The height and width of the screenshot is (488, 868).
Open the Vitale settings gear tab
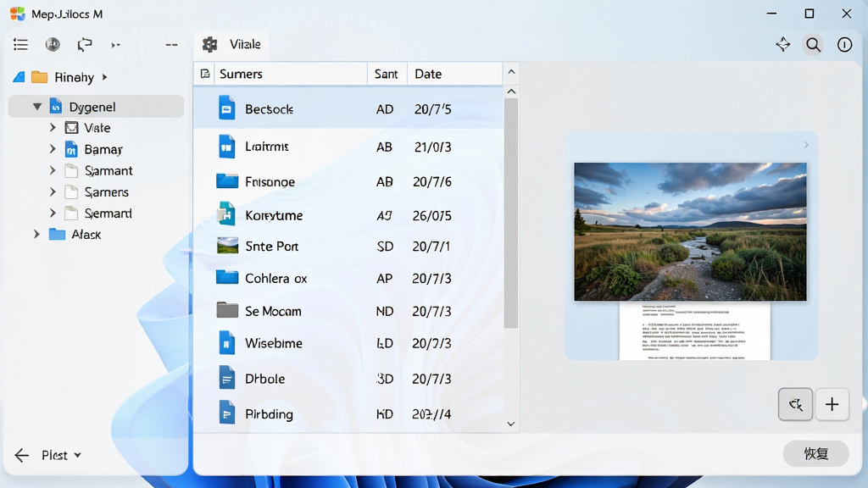click(231, 44)
